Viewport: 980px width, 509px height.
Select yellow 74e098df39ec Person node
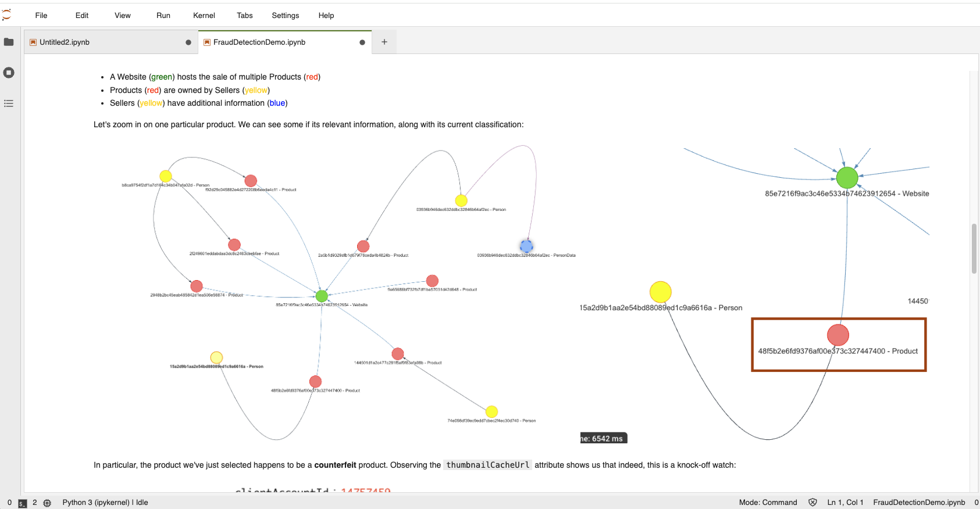(491, 412)
